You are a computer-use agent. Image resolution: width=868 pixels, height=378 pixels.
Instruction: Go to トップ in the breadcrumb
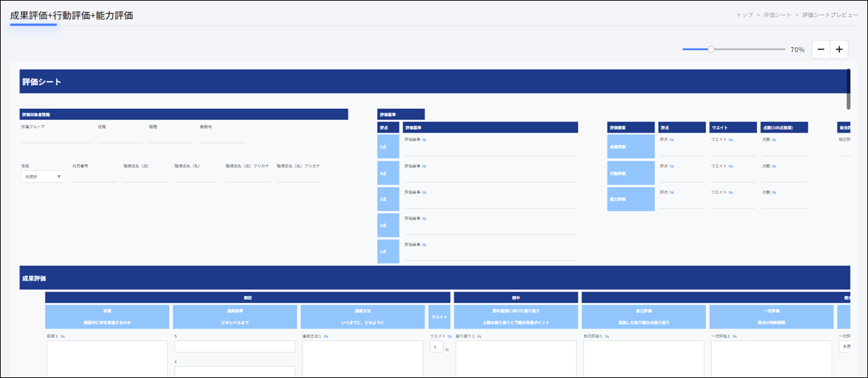click(x=744, y=15)
